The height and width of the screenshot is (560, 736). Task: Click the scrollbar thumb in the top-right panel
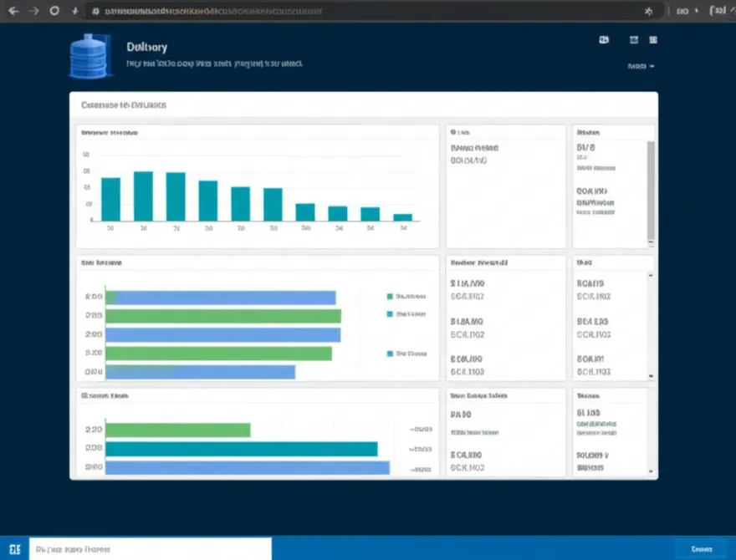[651, 190]
